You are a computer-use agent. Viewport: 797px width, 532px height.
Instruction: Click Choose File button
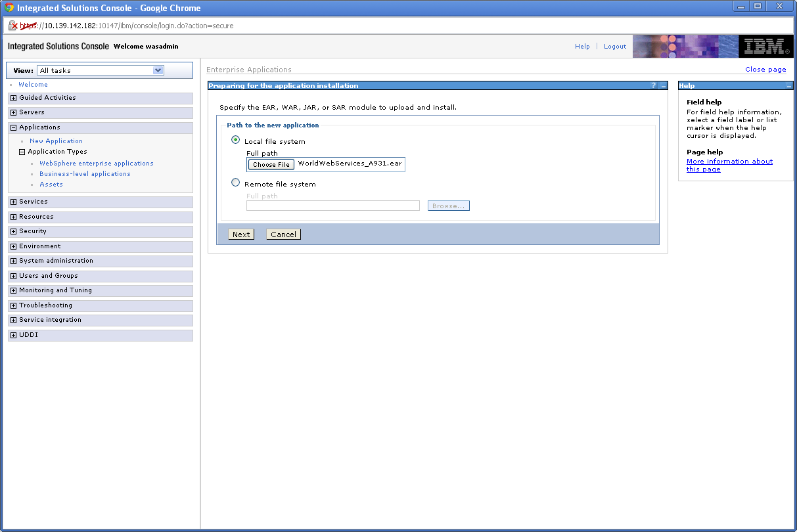271,165
